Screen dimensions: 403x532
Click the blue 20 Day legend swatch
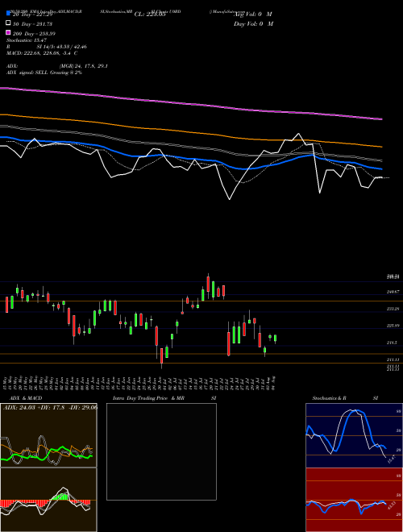click(x=9, y=14)
